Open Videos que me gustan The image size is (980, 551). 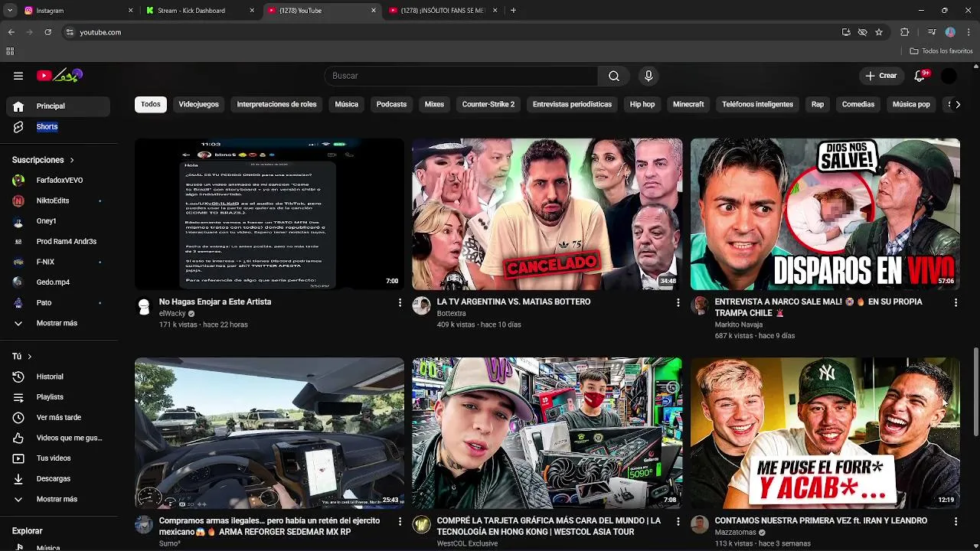tap(58, 438)
